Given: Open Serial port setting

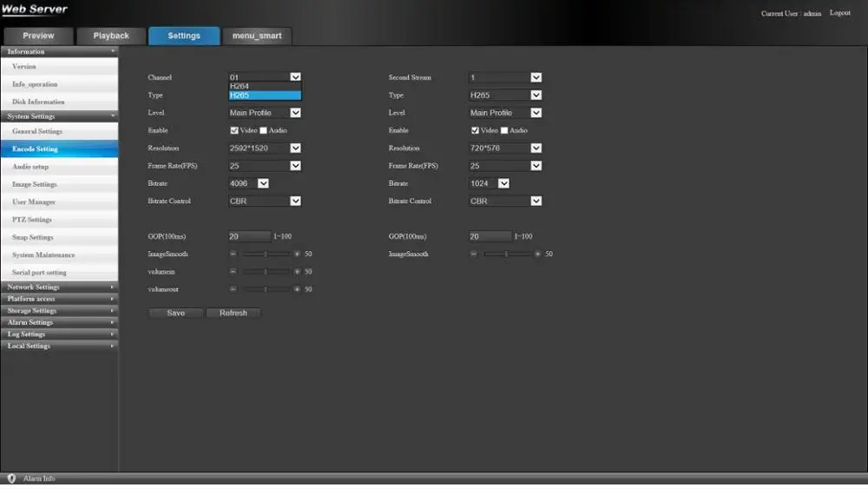Looking at the screenshot, I should click(59, 273).
